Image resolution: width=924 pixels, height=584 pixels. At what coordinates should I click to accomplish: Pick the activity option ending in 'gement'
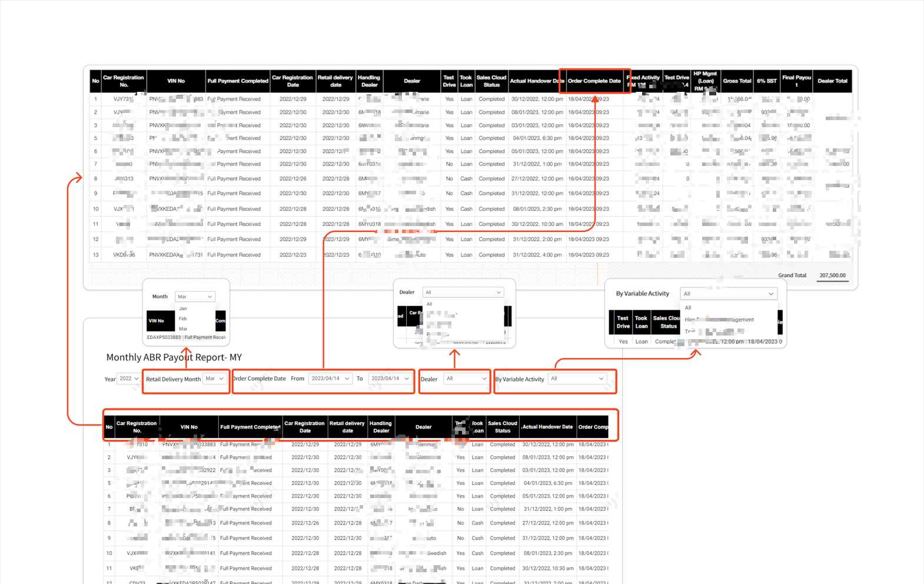coord(719,320)
